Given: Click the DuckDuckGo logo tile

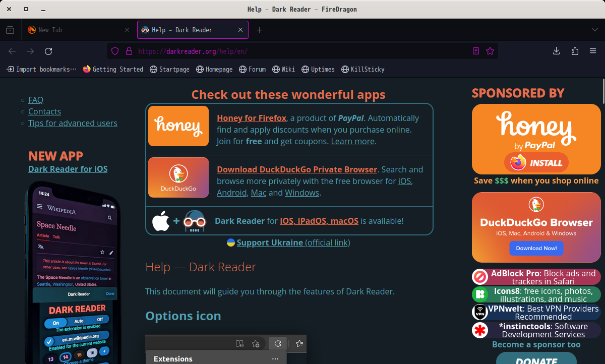Looking at the screenshot, I should point(178,177).
